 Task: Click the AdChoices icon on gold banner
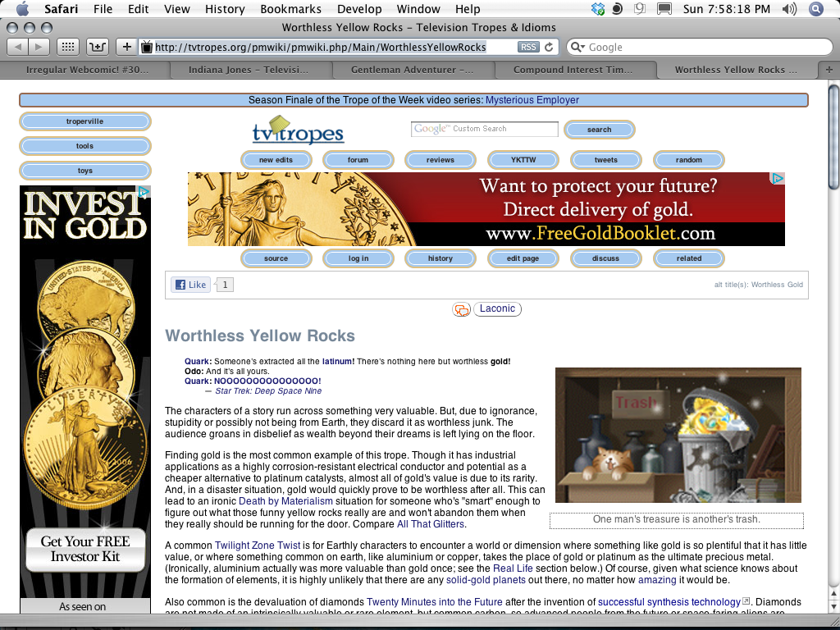tap(778, 178)
